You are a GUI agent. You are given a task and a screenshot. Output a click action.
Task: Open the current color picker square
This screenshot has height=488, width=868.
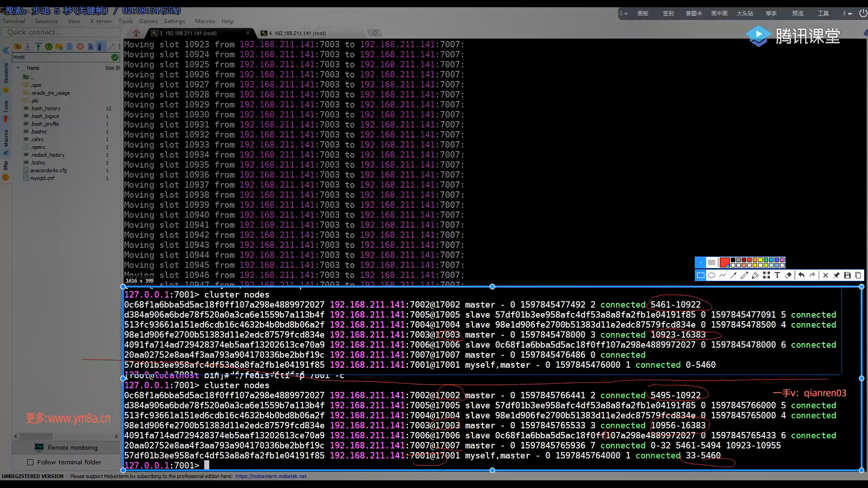[725, 263]
